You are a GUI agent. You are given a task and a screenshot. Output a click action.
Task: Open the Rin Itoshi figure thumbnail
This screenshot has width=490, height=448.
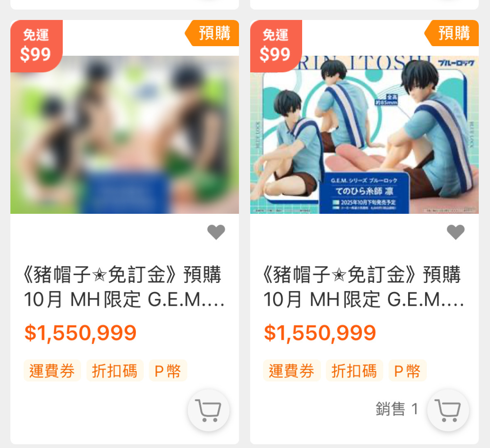[364, 134]
